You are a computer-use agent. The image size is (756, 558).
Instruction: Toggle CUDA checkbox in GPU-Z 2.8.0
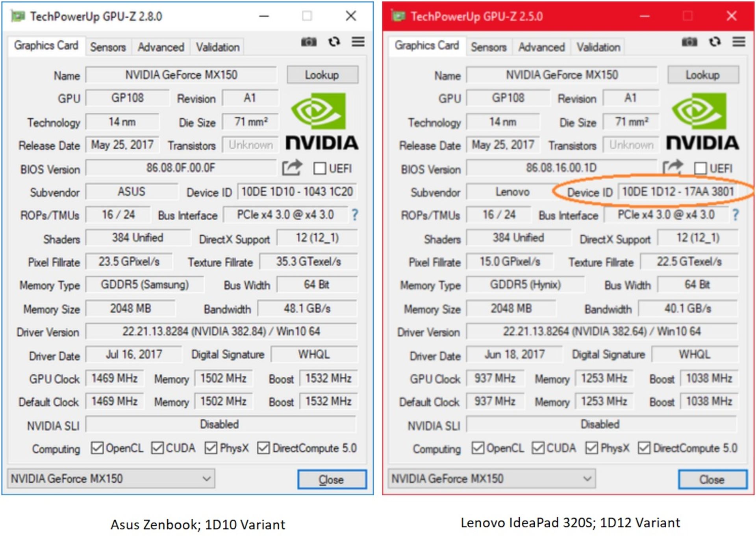pos(157,448)
